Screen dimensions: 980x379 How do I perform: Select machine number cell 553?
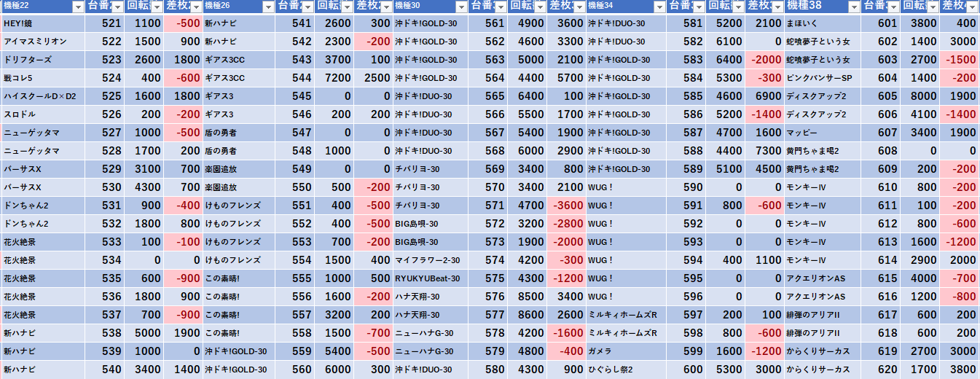tap(297, 242)
